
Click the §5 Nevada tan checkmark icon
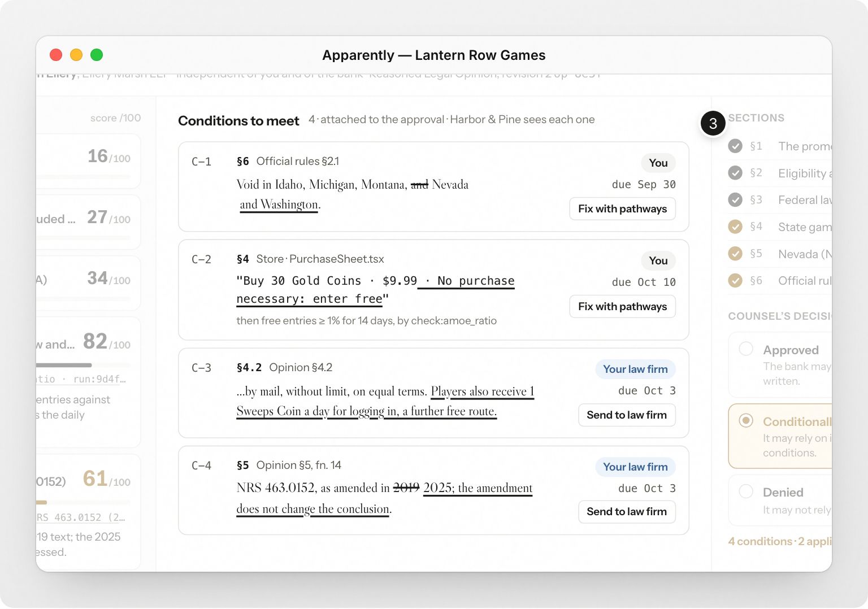(x=735, y=254)
